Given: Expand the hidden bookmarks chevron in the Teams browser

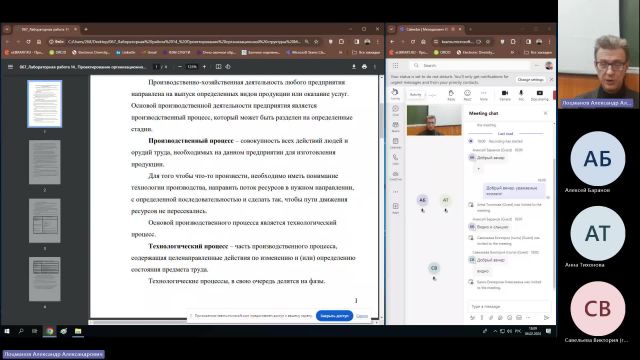Looking at the screenshot, I should pos(512,53).
